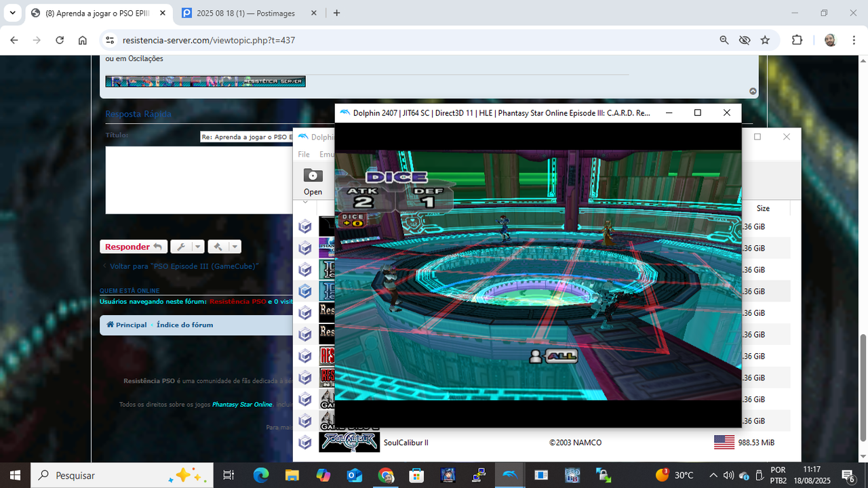
Task: Click the Windows Start button
Action: tap(15, 475)
